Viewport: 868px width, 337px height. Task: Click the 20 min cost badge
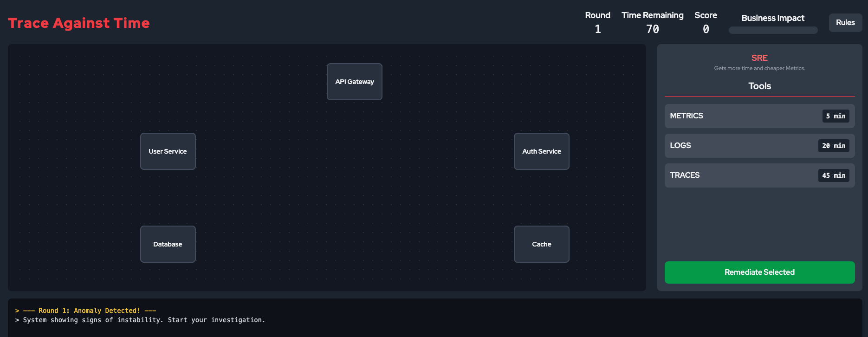point(834,146)
